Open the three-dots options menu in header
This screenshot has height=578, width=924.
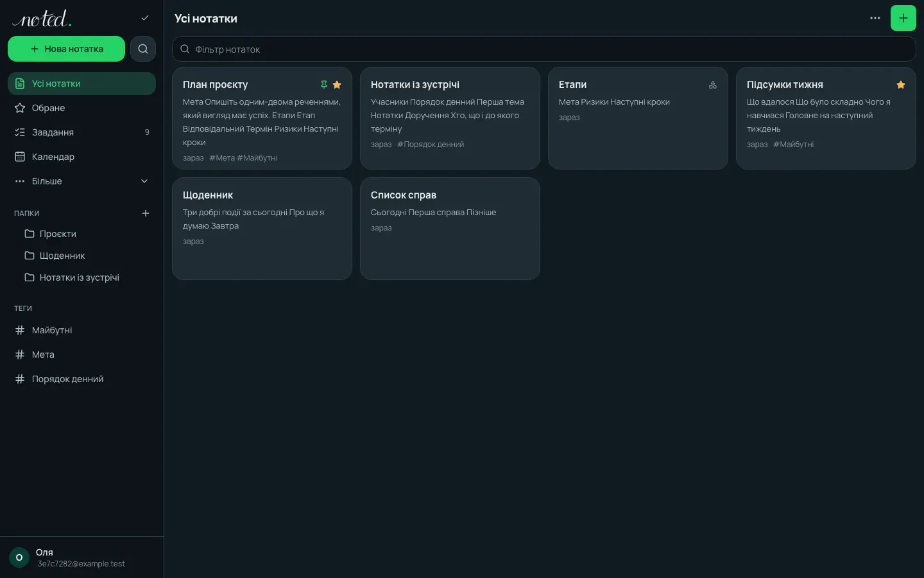(x=875, y=18)
